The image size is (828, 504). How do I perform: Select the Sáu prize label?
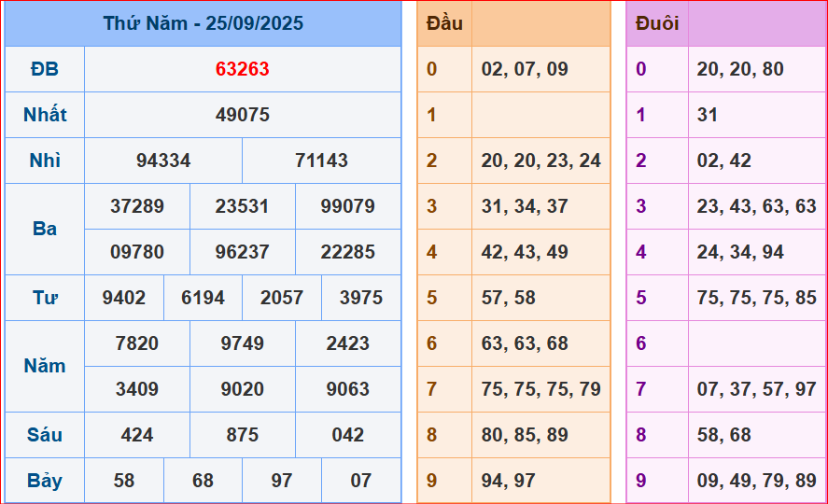point(45,435)
